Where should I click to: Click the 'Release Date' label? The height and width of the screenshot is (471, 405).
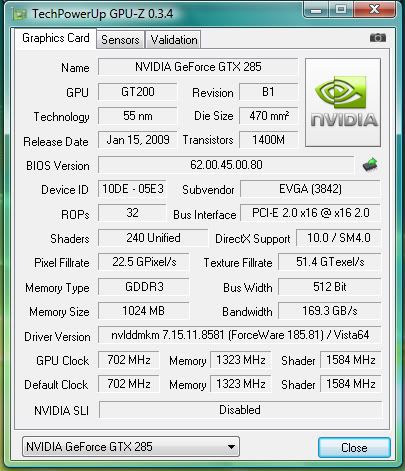click(x=56, y=142)
